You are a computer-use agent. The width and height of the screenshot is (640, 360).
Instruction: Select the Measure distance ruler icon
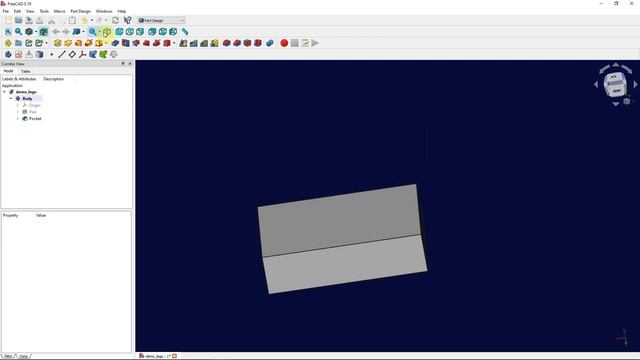[185, 31]
